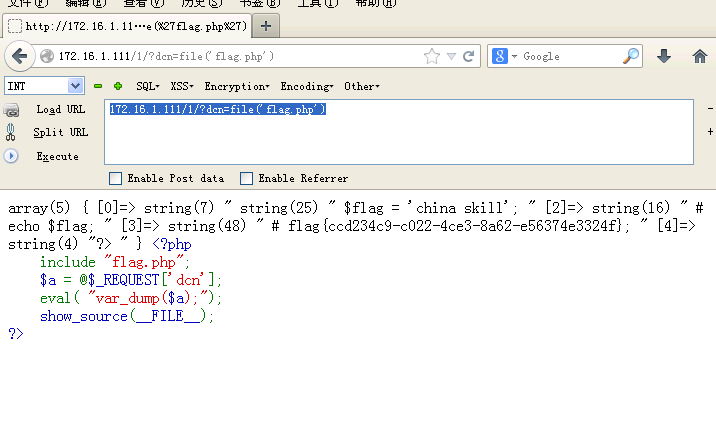Open the URL history dropdown arrow
This screenshot has height=434, width=716.
[x=451, y=56]
